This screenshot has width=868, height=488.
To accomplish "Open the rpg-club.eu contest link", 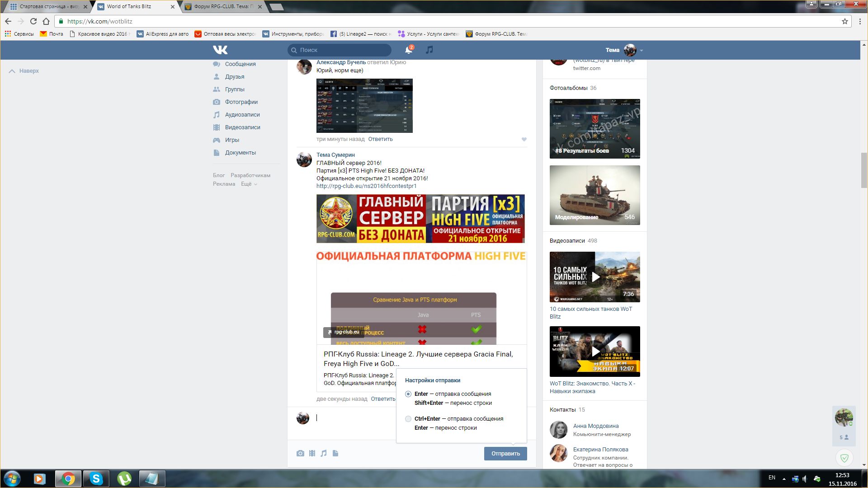I will coord(366,186).
